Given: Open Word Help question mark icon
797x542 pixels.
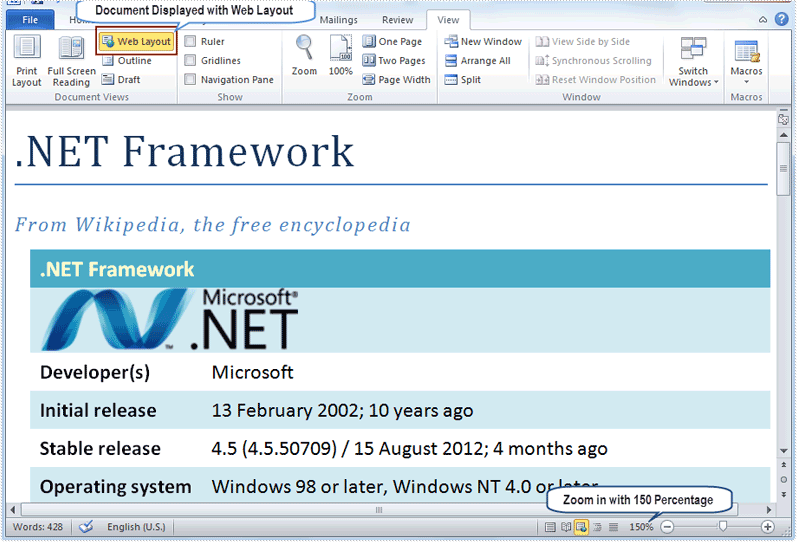Looking at the screenshot, I should coord(781,19).
